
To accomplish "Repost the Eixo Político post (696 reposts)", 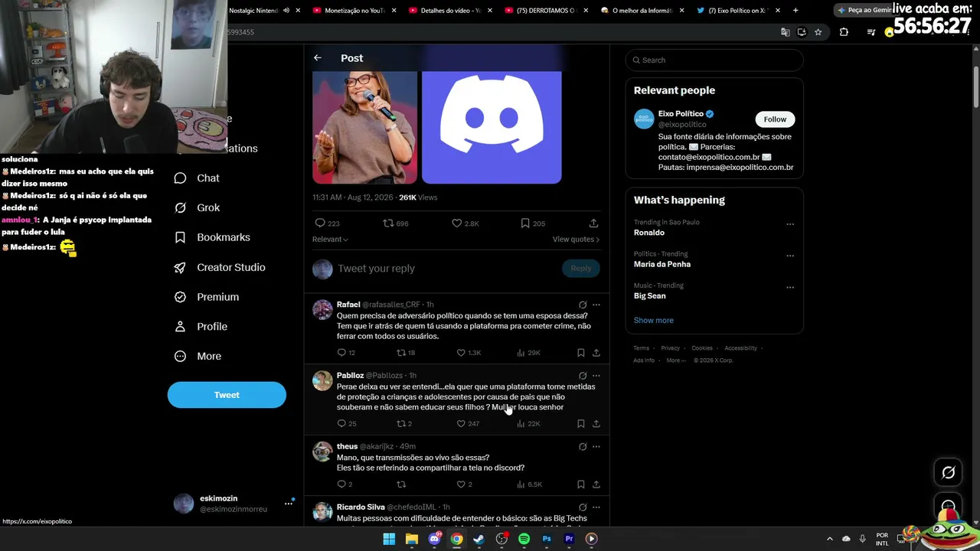I will (388, 223).
